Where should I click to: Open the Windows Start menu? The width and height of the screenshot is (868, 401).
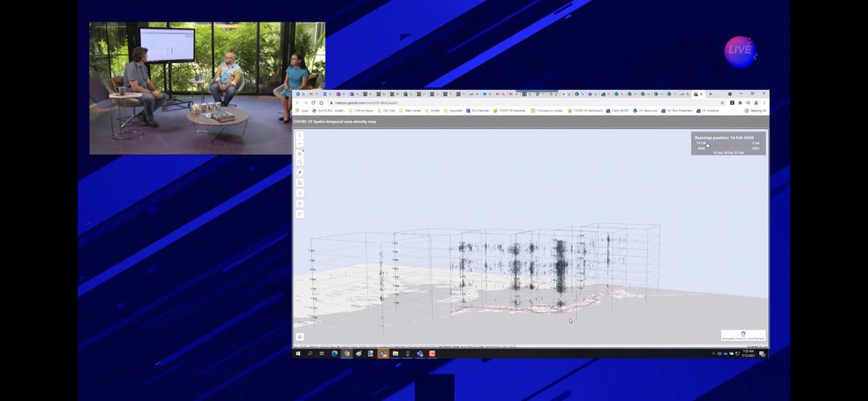(298, 354)
